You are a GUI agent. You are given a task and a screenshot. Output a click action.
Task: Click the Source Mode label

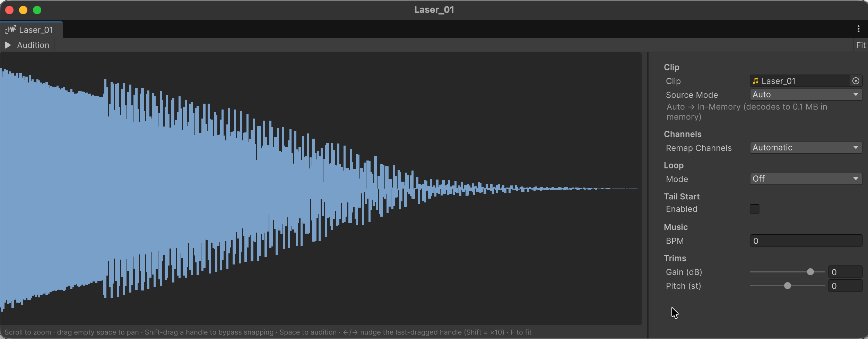pyautogui.click(x=692, y=95)
